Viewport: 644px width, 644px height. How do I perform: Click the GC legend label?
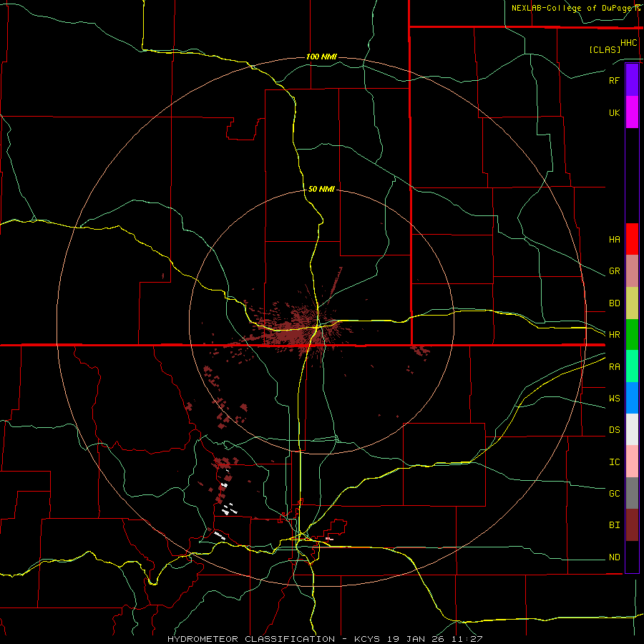click(614, 494)
